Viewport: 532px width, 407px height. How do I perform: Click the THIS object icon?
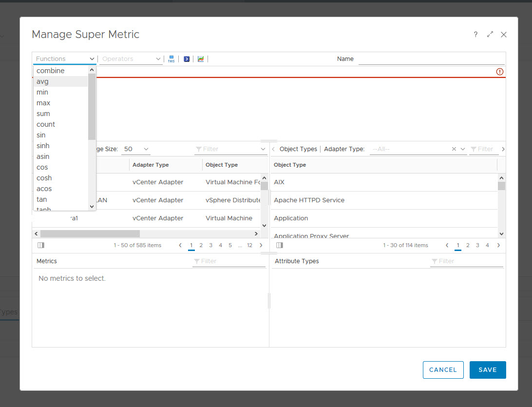pyautogui.click(x=171, y=59)
